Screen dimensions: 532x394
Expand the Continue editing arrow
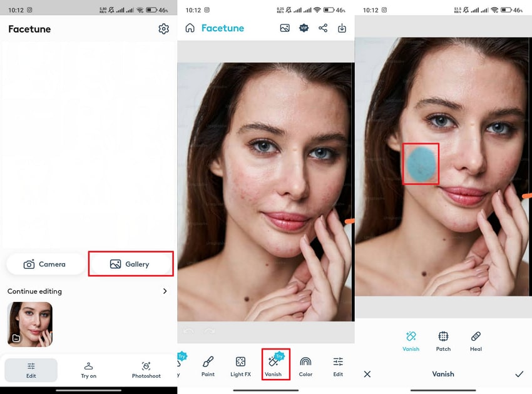point(165,291)
